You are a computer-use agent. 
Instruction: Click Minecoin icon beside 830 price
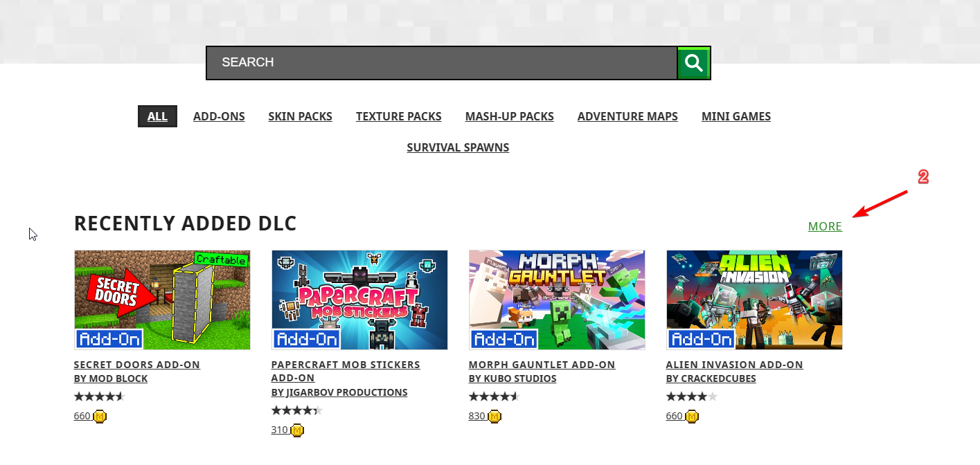[x=495, y=417]
